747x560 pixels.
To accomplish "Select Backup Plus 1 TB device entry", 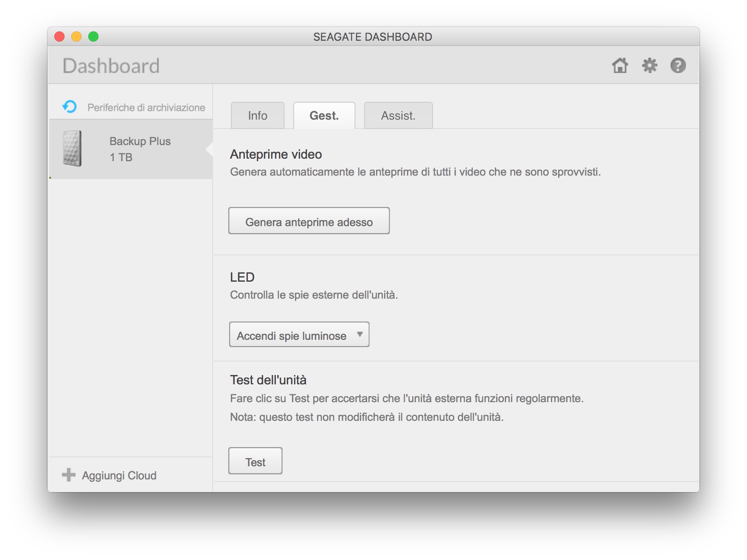I will point(140,149).
